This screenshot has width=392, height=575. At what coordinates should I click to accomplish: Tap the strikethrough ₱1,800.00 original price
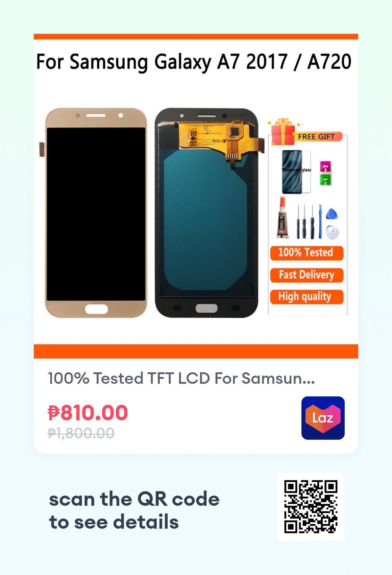81,433
